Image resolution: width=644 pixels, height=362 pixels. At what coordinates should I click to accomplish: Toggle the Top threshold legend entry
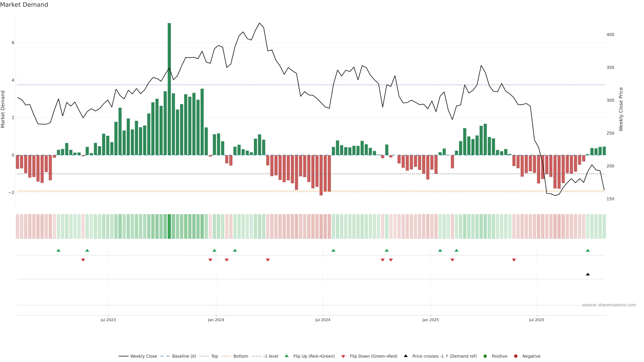point(214,356)
